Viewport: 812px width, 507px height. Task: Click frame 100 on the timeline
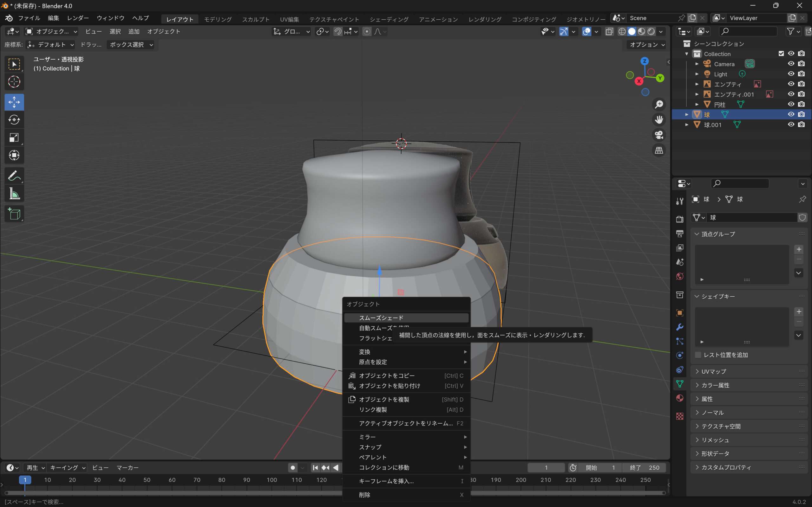[272, 480]
